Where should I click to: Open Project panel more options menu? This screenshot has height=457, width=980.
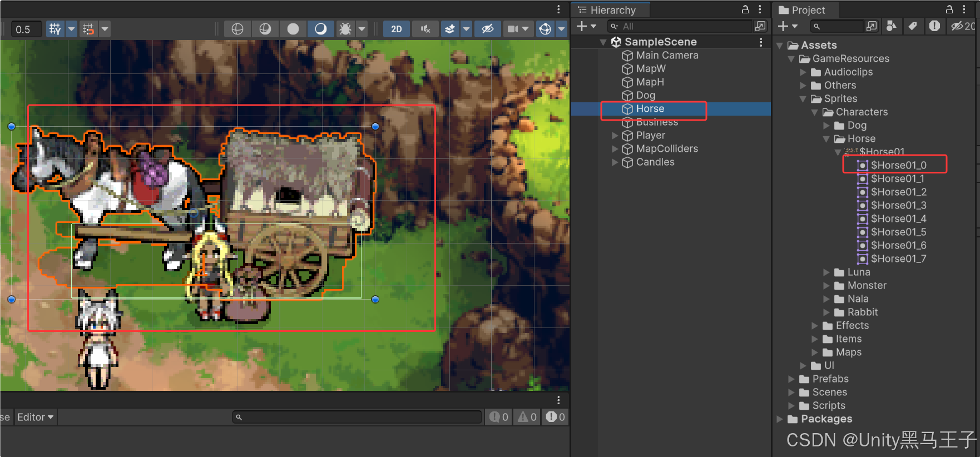[x=964, y=9]
